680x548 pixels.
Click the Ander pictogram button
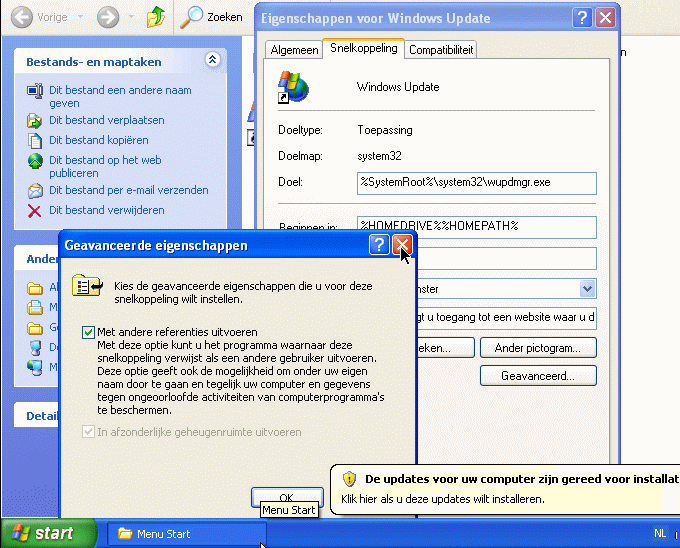(538, 348)
